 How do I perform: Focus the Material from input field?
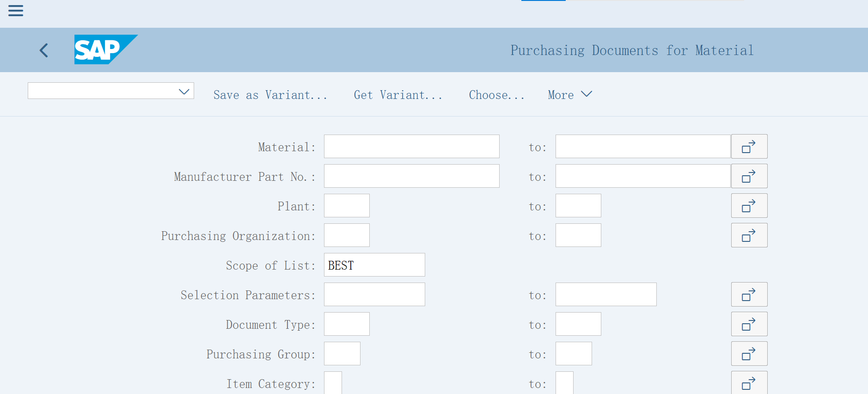coord(411,147)
